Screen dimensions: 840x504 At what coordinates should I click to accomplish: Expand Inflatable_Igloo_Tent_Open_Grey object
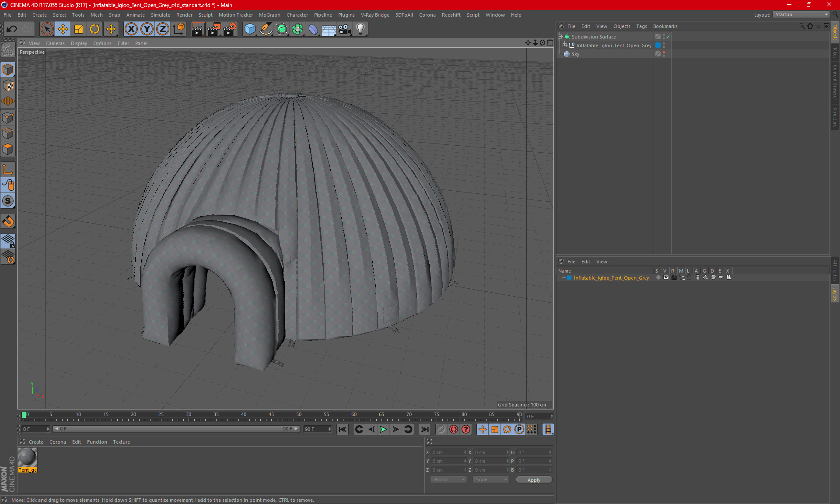[x=565, y=45]
